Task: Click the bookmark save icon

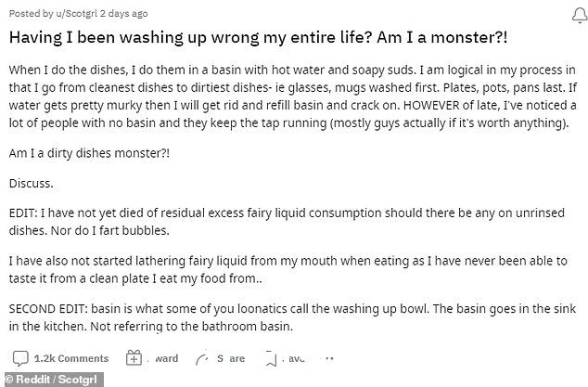Action: [x=271, y=359]
